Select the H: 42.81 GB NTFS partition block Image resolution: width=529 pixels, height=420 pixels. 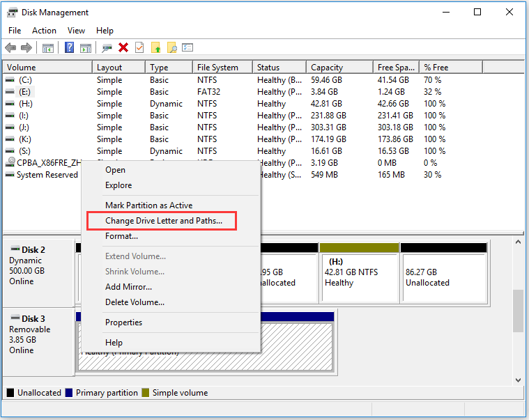pyautogui.click(x=358, y=277)
